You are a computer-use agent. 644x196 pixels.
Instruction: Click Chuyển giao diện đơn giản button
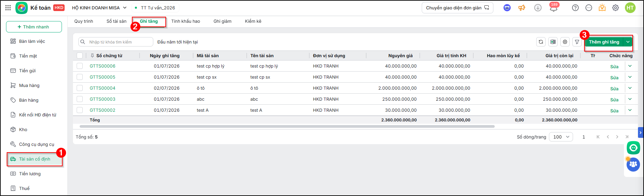click(x=458, y=8)
